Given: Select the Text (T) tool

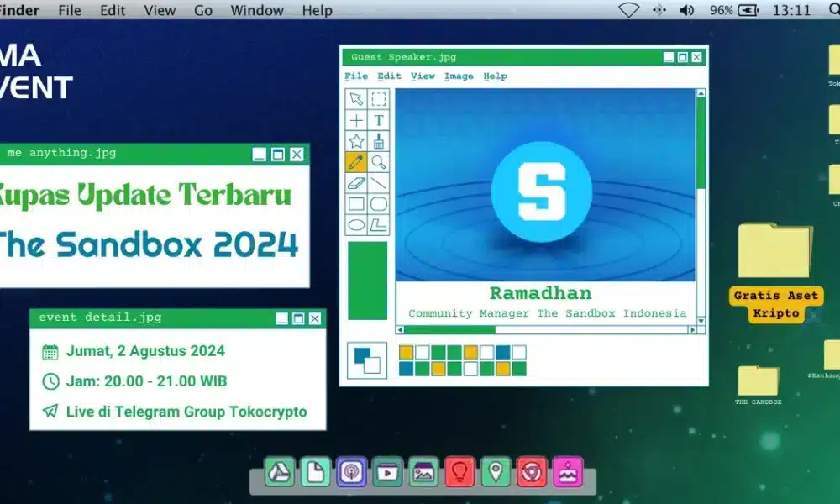Looking at the screenshot, I should (379, 120).
